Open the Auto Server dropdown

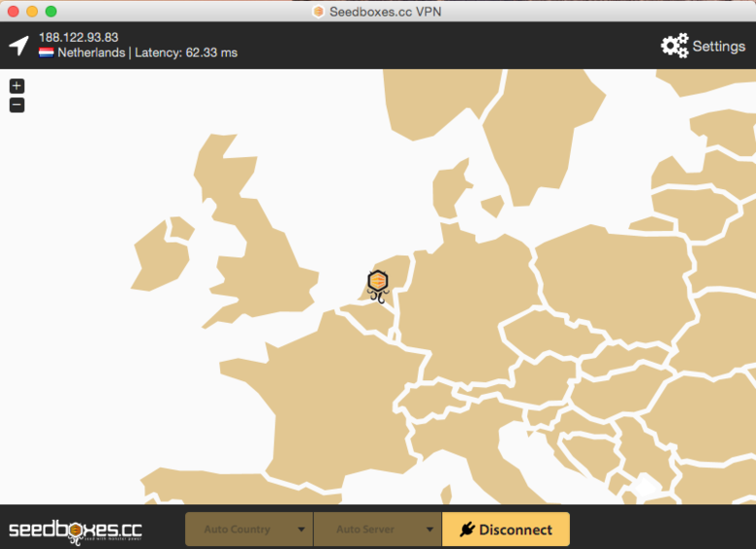click(x=378, y=530)
